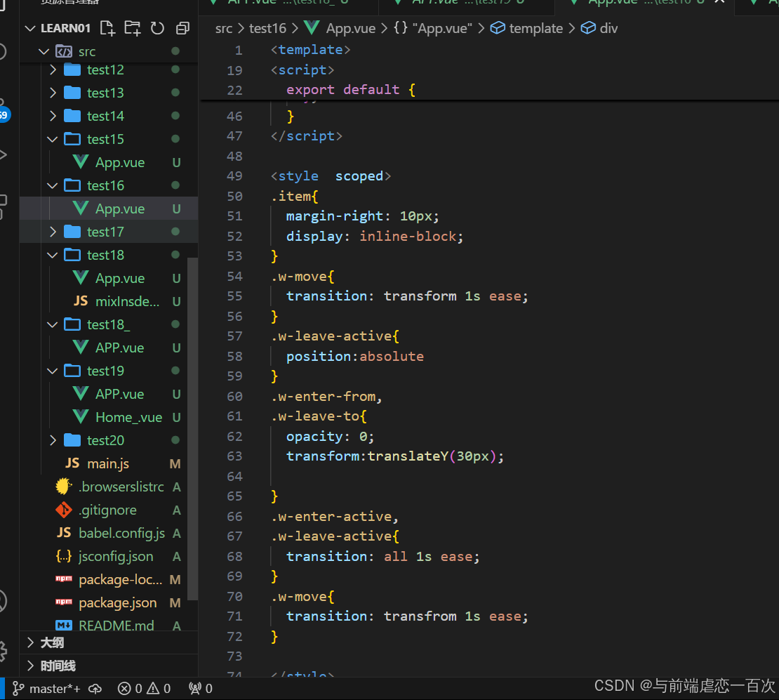The image size is (779, 700).
Task: Click template in the breadcrumb path
Action: (526, 28)
